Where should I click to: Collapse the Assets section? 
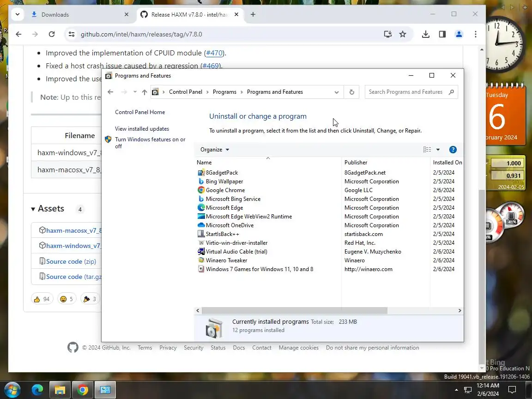pos(33,209)
